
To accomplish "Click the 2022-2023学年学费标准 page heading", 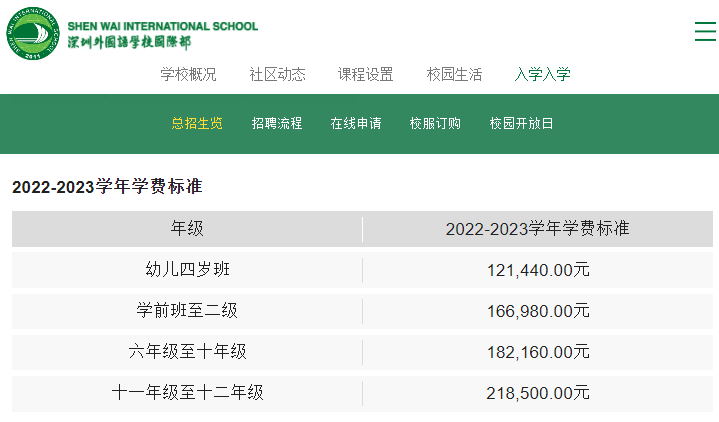I will 107,187.
